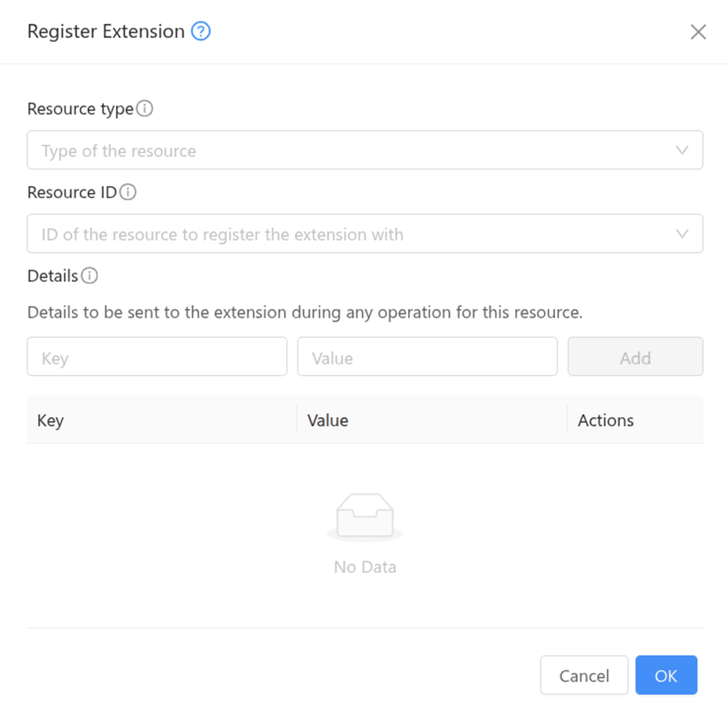Viewport: 728px width, 722px height.
Task: View the Resource ID info tooltip
Action: pyautogui.click(x=130, y=192)
